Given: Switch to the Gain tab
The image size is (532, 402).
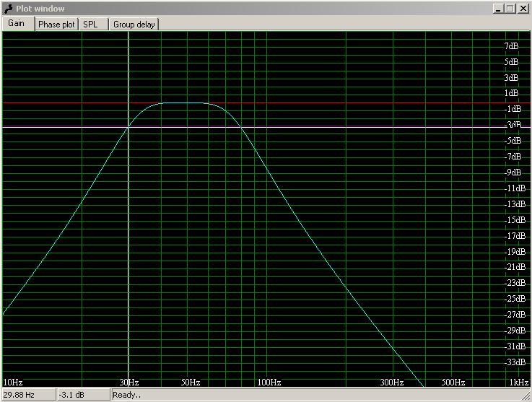Looking at the screenshot, I should [17, 23].
